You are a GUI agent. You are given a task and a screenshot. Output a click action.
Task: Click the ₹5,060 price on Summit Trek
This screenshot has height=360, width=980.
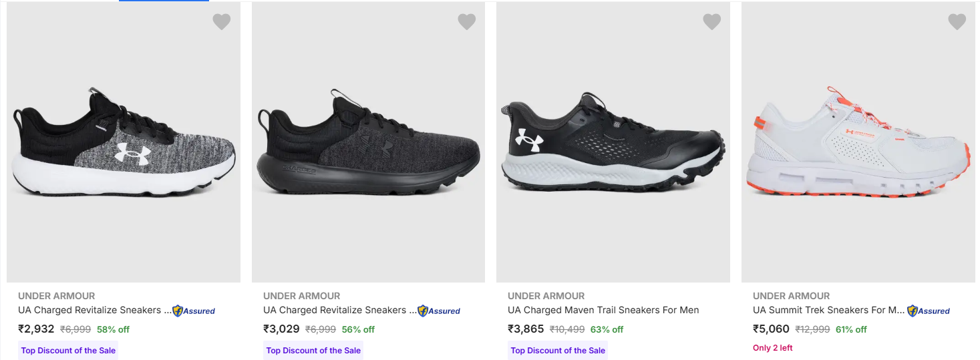(771, 329)
